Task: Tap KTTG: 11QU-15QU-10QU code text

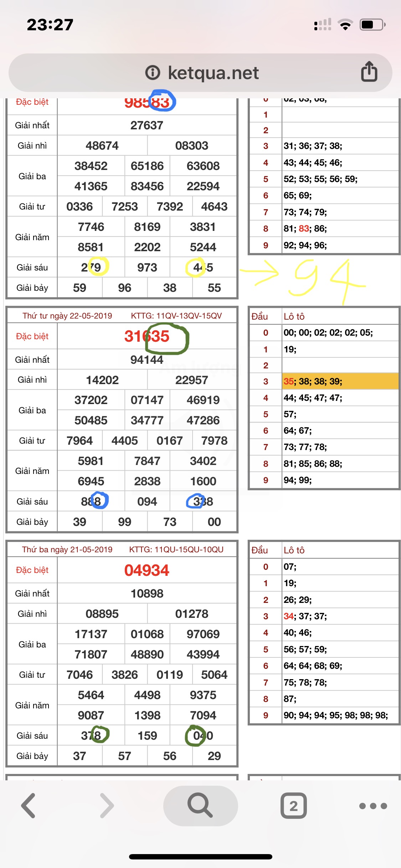Action: 176,549
